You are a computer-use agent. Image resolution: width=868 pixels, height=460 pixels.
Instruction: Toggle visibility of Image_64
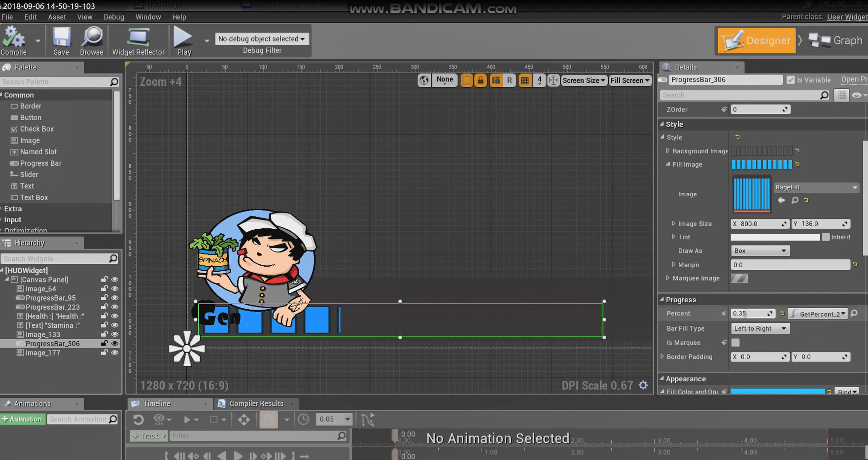(x=115, y=289)
